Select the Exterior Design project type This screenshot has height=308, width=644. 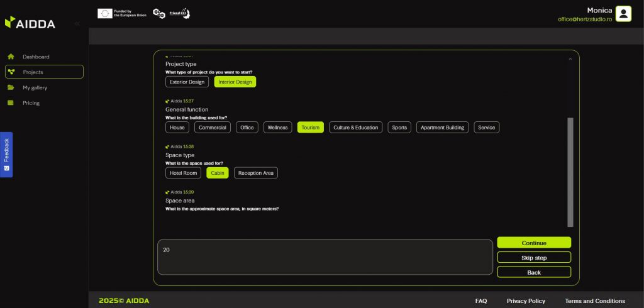pos(187,82)
